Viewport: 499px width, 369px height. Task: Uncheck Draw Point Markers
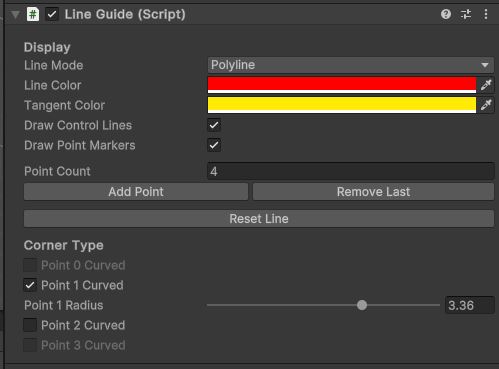click(214, 145)
